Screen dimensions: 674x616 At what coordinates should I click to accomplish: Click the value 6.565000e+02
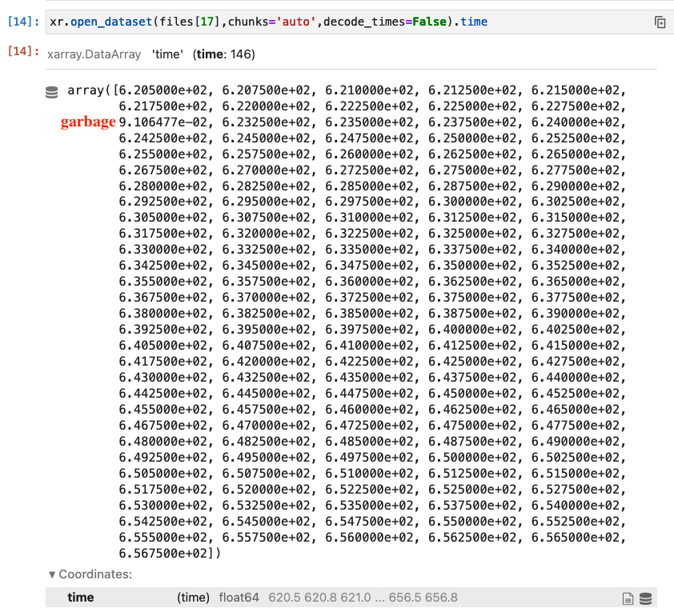(x=576, y=538)
